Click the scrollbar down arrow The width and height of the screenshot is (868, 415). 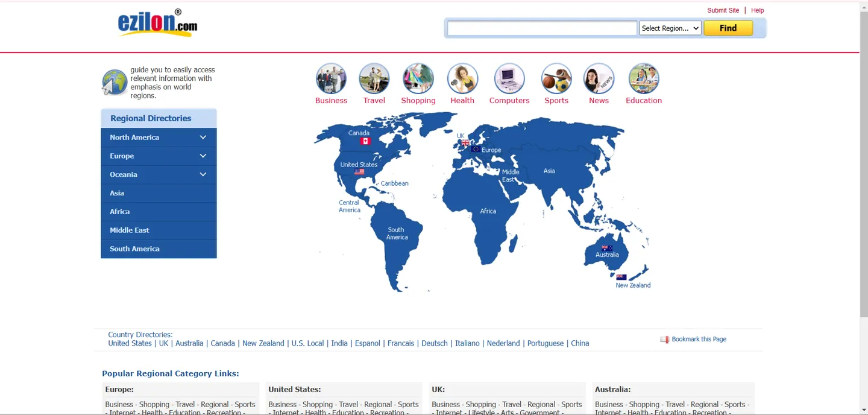pyautogui.click(x=864, y=410)
